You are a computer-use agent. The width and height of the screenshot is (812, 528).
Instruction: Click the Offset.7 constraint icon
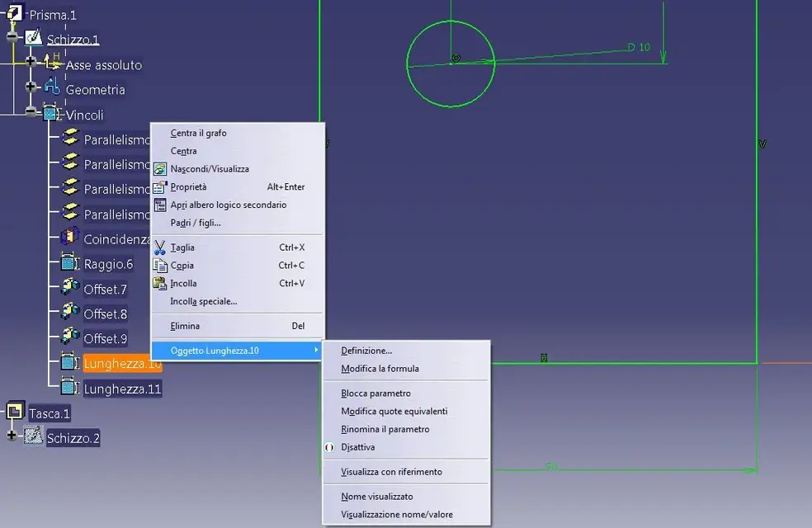(x=70, y=286)
